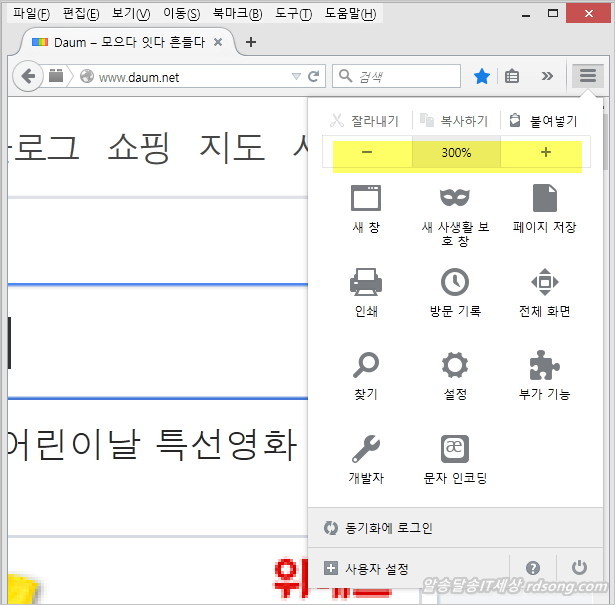The width and height of the screenshot is (615, 605).
Task: Enter Full Screen (전체 화면) mode
Action: click(544, 283)
